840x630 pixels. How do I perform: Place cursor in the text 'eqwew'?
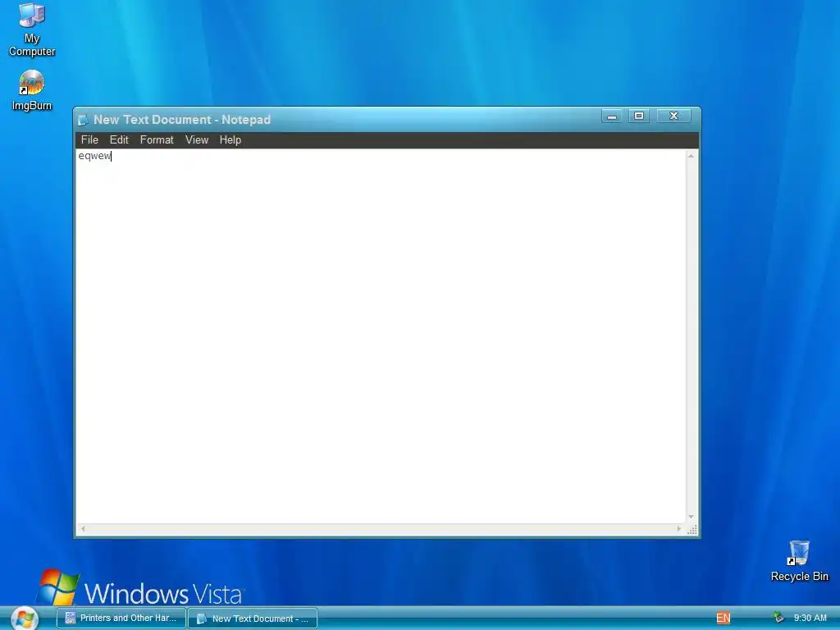(x=94, y=156)
